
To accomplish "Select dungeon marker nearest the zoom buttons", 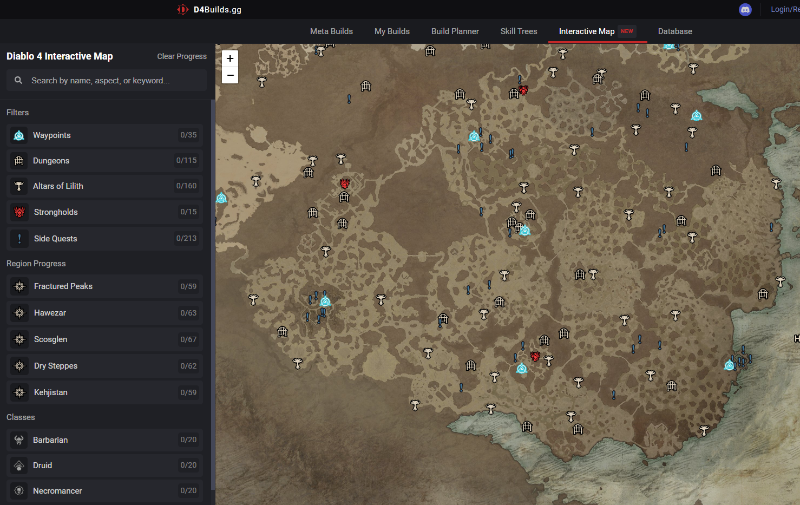I will 365,86.
